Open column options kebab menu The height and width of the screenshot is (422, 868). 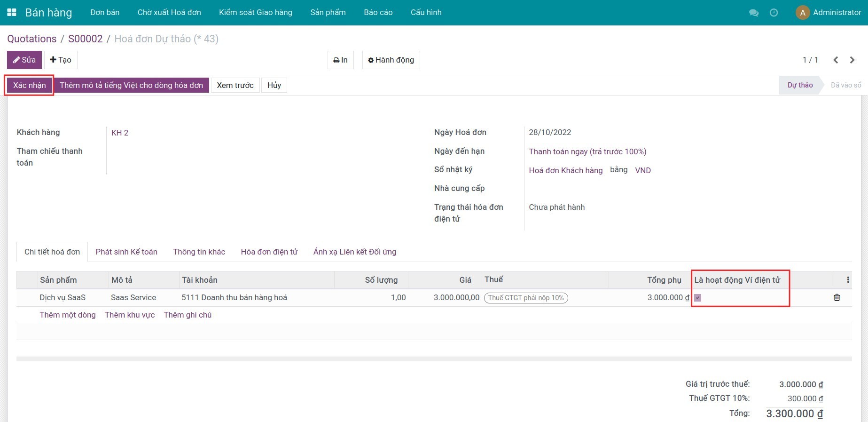coord(848,280)
